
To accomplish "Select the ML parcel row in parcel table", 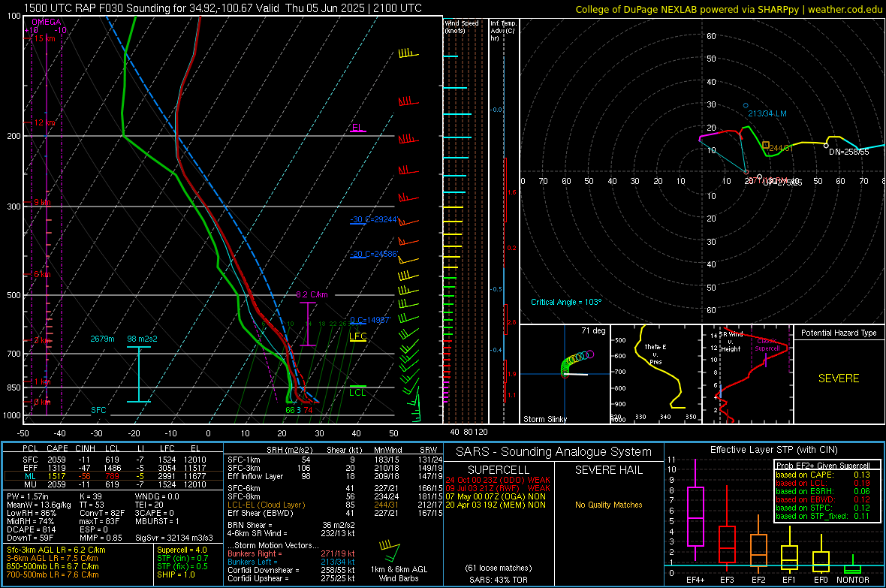I will pos(113,477).
